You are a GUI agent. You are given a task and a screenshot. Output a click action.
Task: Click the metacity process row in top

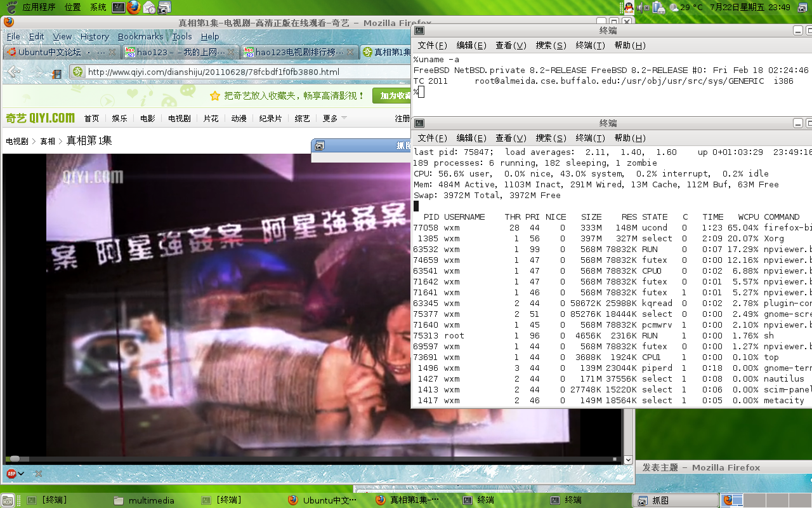point(612,400)
